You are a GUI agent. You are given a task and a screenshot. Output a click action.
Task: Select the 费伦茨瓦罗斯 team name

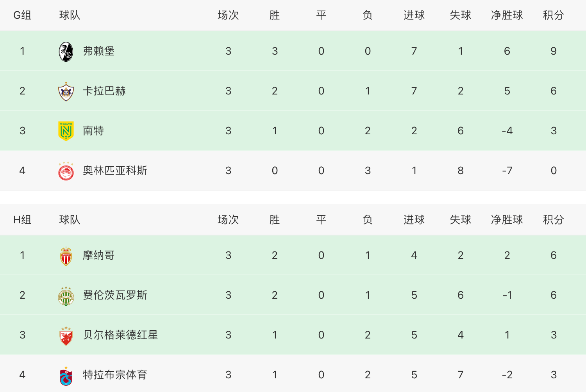(115, 295)
